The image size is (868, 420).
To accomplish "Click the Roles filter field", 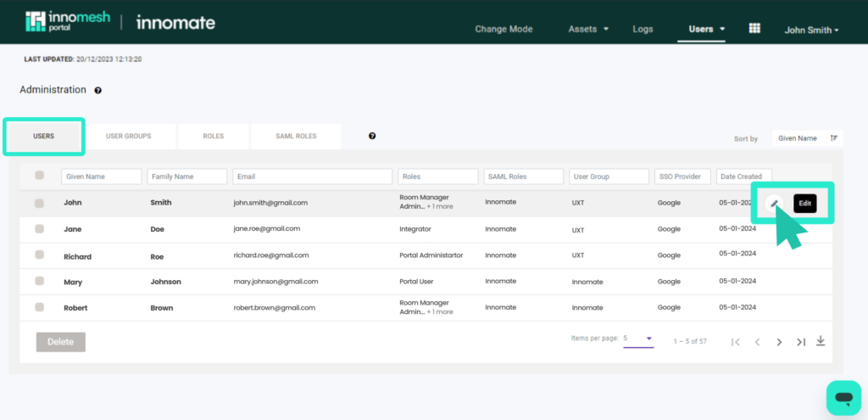I will coord(438,176).
